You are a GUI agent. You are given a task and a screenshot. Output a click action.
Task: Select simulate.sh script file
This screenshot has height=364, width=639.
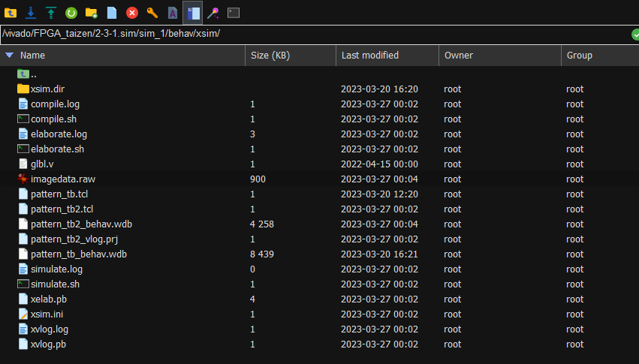coord(320,284)
